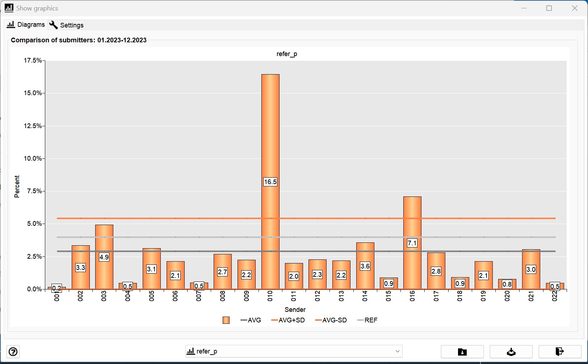Screen dimensions: 588x364
Task: Click the Show graphics window title icon
Action: 9,8
